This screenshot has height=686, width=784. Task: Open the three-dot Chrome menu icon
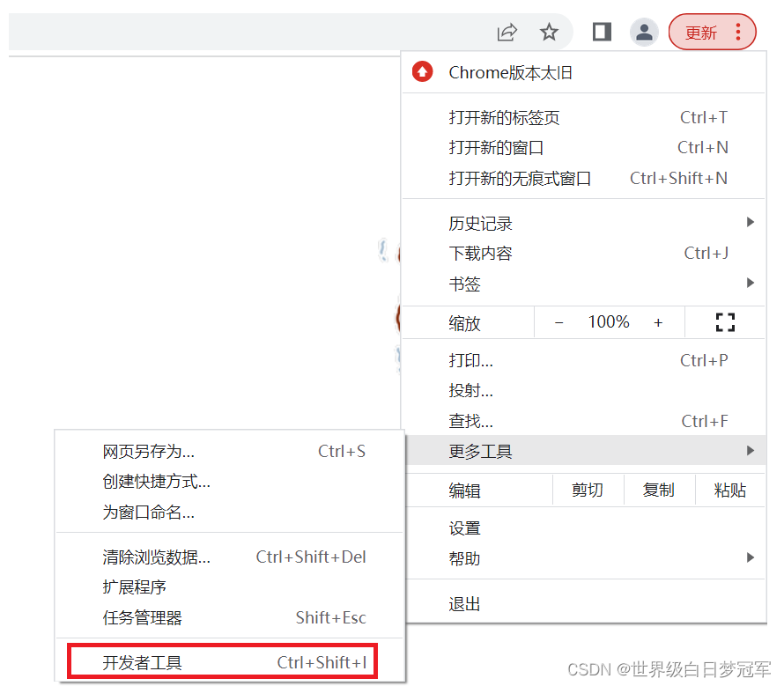tap(737, 32)
